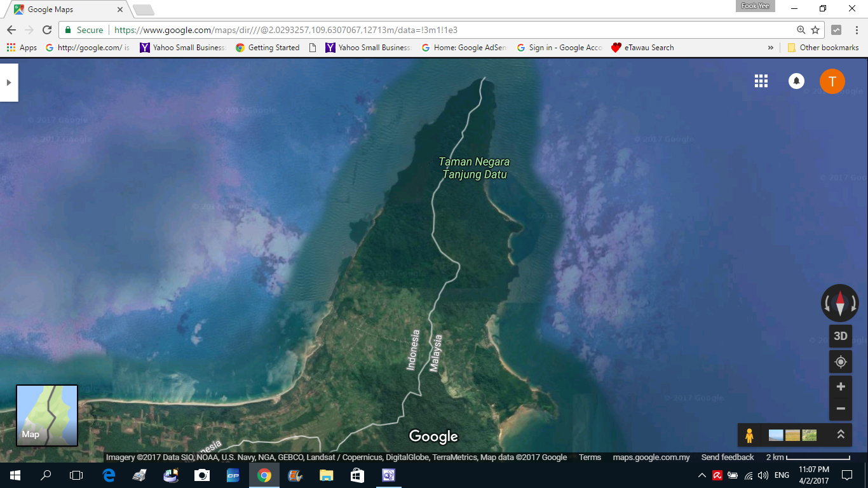
Task: Click the orange account avatar
Action: pos(832,81)
